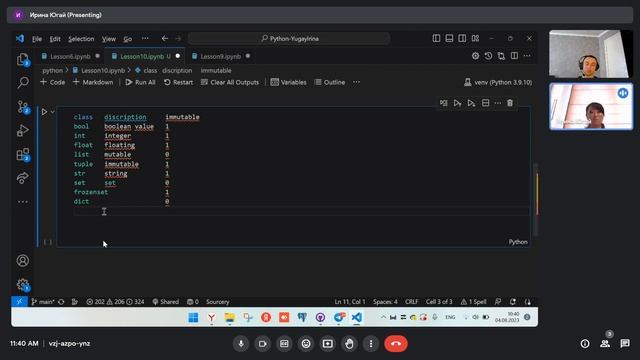The height and width of the screenshot is (360, 640).
Task: Expand the hidden menu bar items ellipsis
Action: coord(145,38)
